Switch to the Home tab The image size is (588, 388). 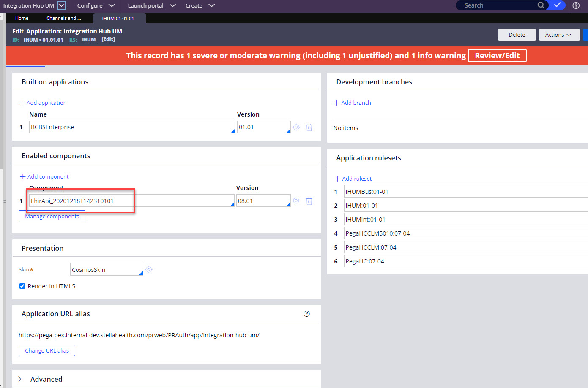click(22, 18)
